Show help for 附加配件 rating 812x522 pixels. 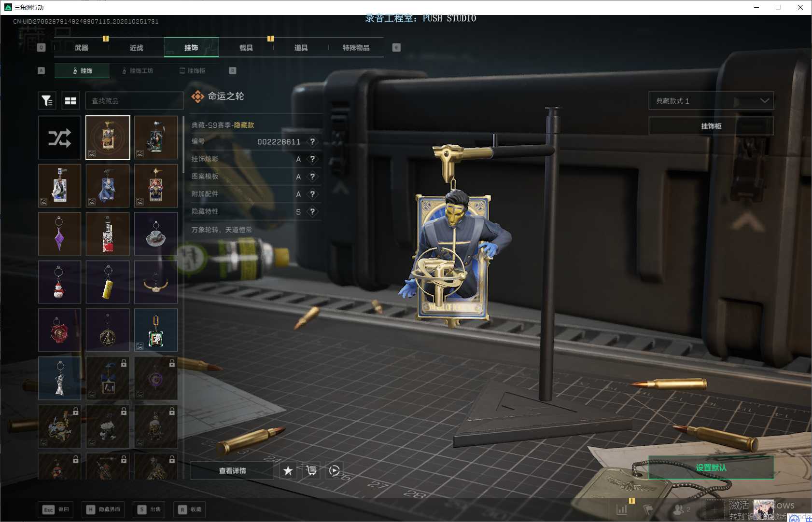pos(312,194)
